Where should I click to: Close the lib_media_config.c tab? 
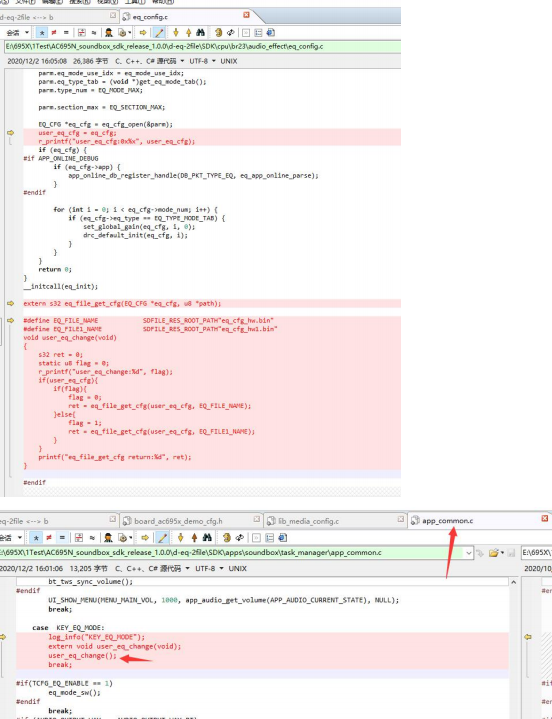(x=401, y=519)
